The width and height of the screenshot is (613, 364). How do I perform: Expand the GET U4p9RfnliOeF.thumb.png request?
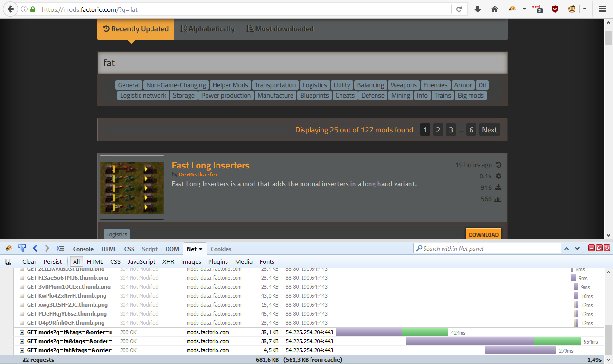[x=22, y=323]
